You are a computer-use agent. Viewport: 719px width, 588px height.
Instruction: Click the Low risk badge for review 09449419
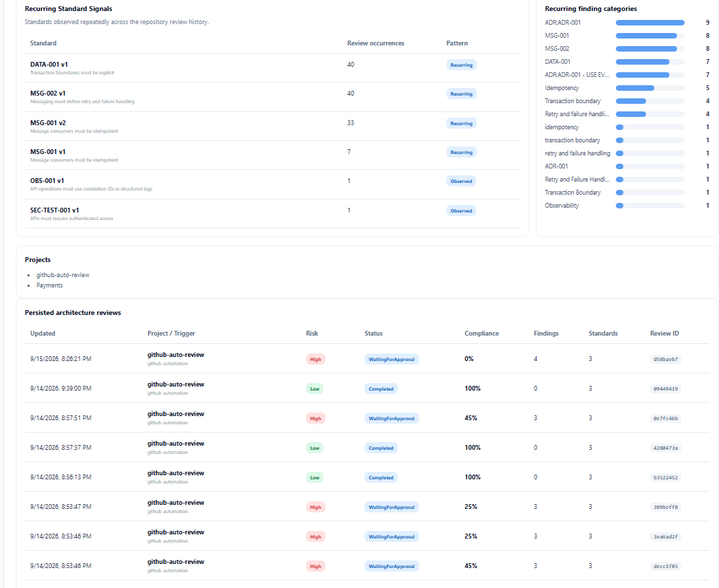[314, 389]
